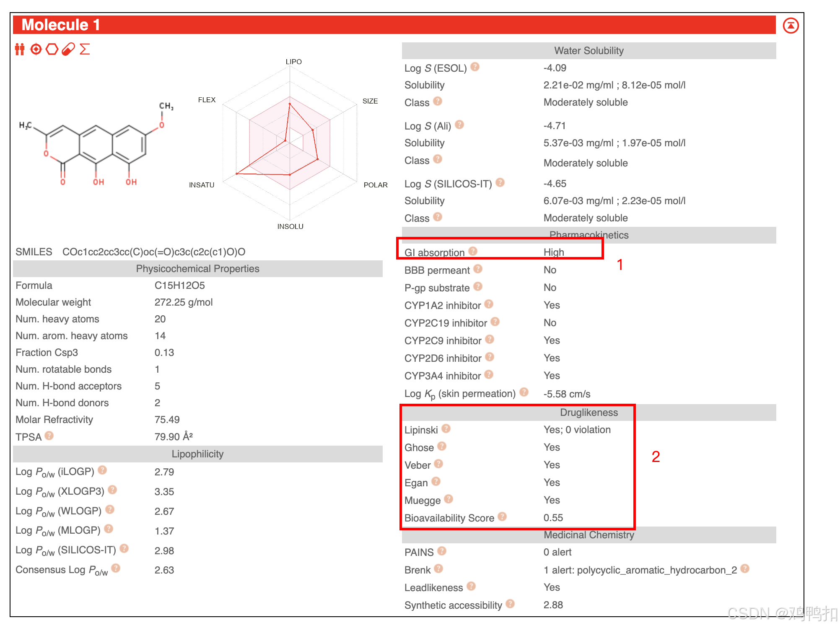Click help icon next to PAINS

[x=442, y=551]
